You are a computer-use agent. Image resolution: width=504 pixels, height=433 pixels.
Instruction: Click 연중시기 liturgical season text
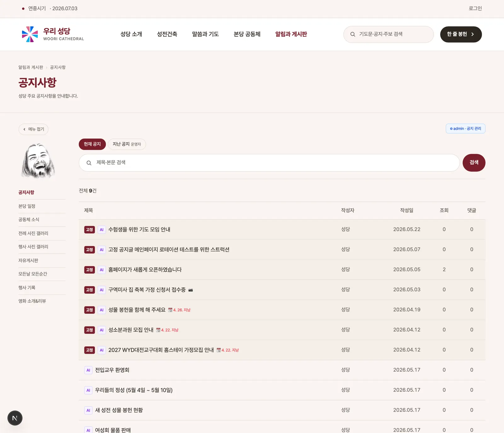coord(37,9)
